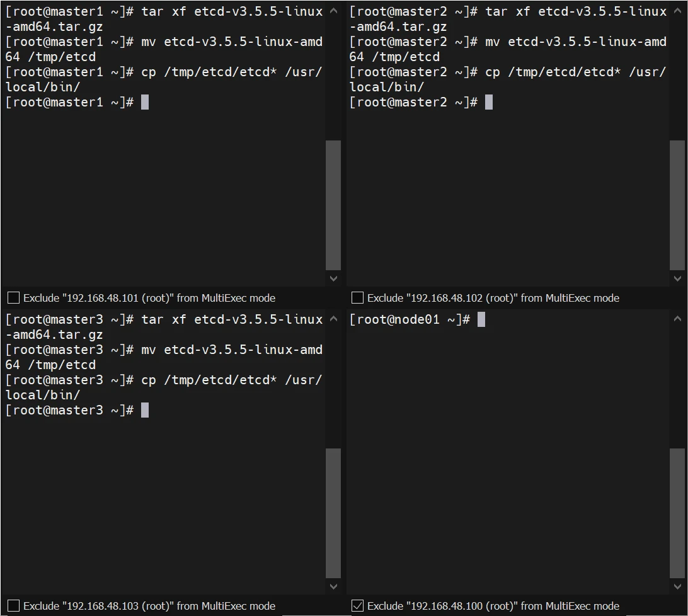Page up via node01 scrollbar track
This screenshot has height=616, width=688.
(677, 378)
